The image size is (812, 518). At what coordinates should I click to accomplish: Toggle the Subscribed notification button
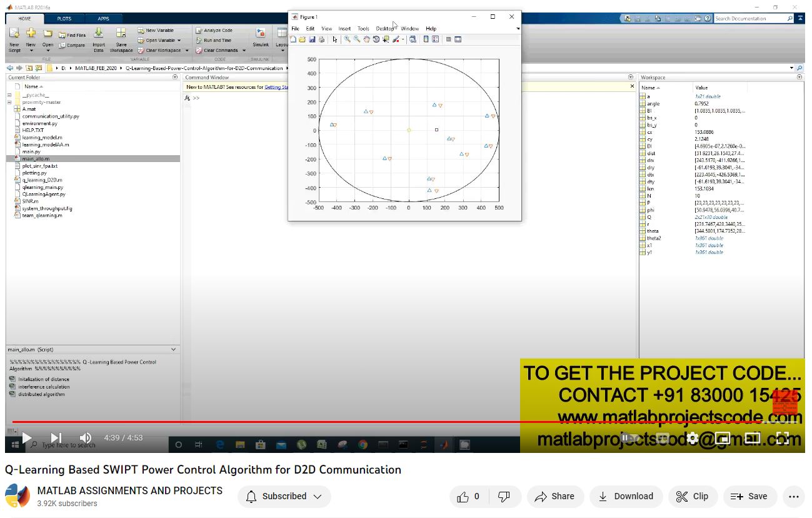tap(284, 497)
